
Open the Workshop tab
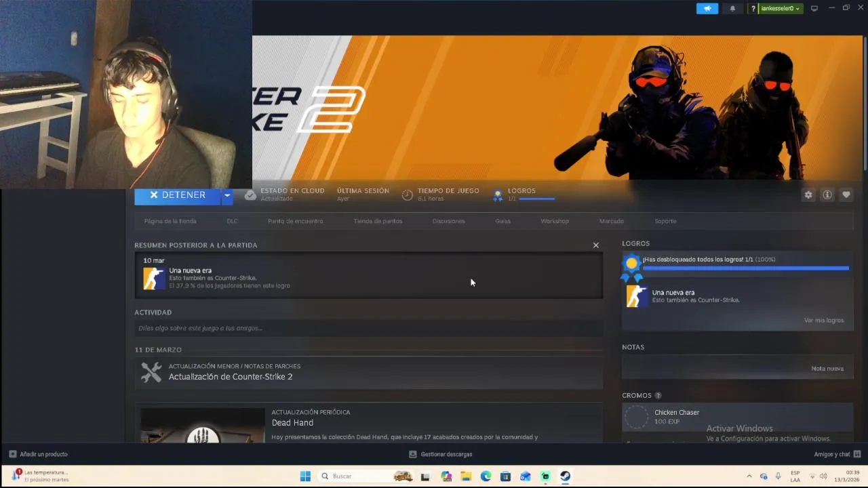[555, 221]
